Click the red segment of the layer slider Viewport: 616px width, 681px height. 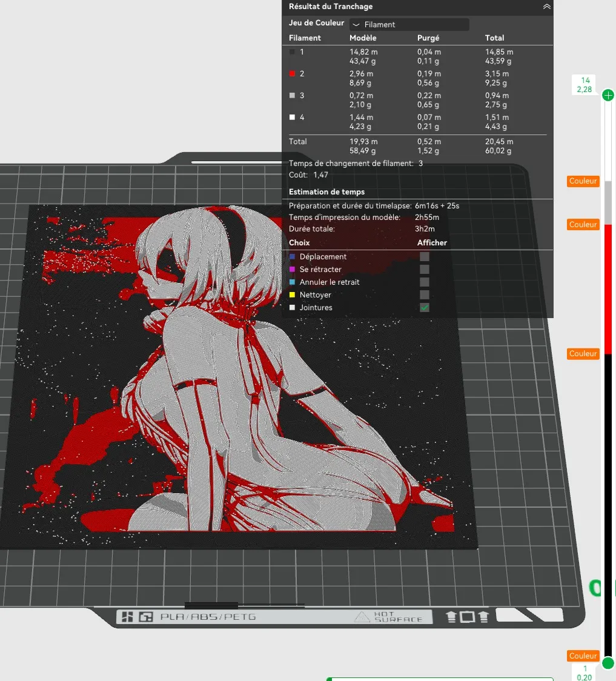[608, 289]
